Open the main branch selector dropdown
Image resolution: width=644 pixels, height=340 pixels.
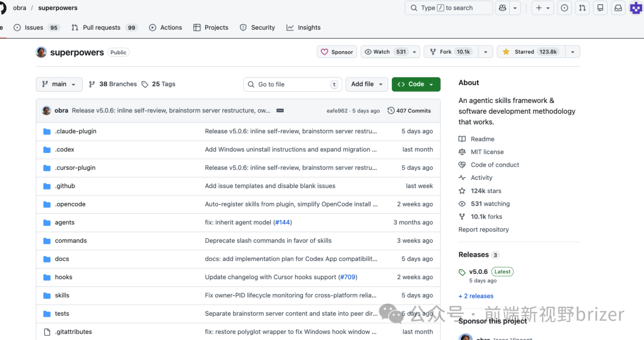tap(59, 84)
